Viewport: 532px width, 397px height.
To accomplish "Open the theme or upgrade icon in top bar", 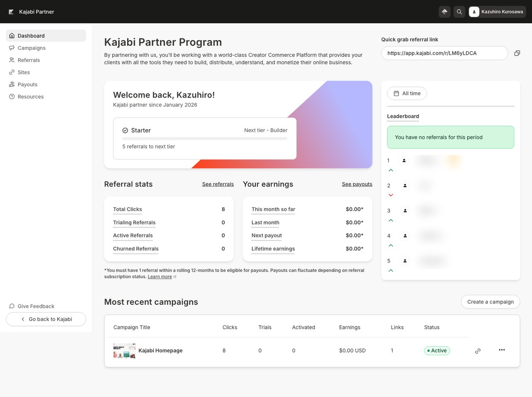I will [445, 12].
